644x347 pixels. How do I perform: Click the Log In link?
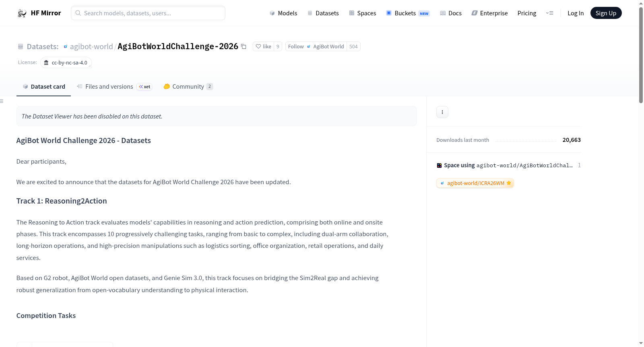576,13
